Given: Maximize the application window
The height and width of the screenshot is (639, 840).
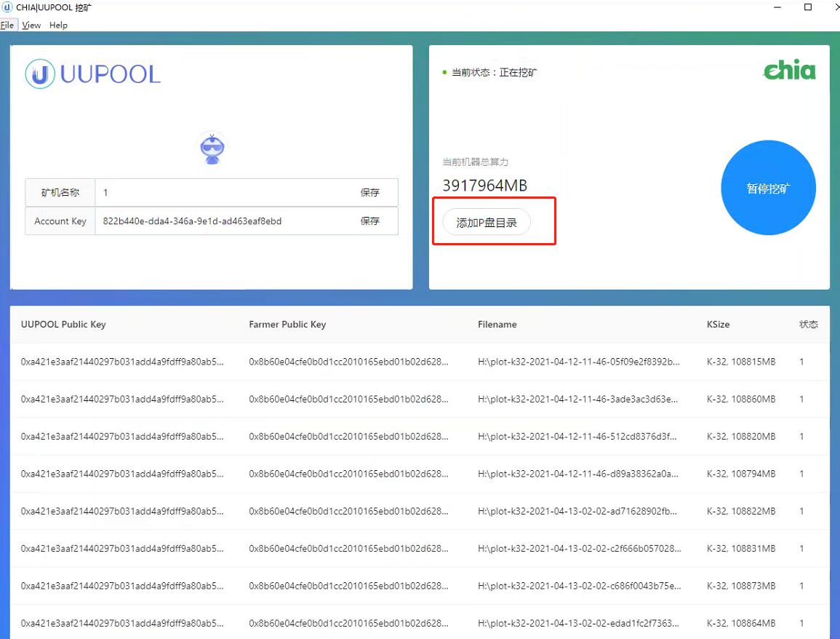Looking at the screenshot, I should pos(807,7).
